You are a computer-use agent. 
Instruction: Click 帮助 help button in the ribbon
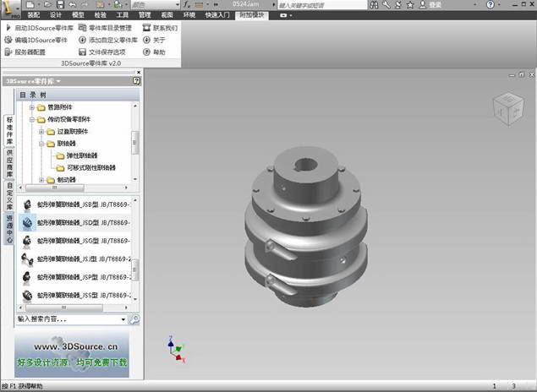point(154,52)
